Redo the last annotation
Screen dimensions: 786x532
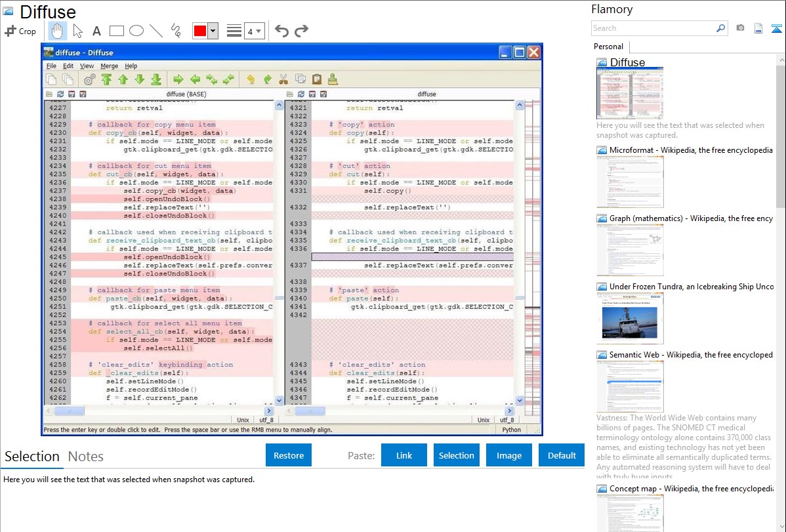click(x=301, y=31)
